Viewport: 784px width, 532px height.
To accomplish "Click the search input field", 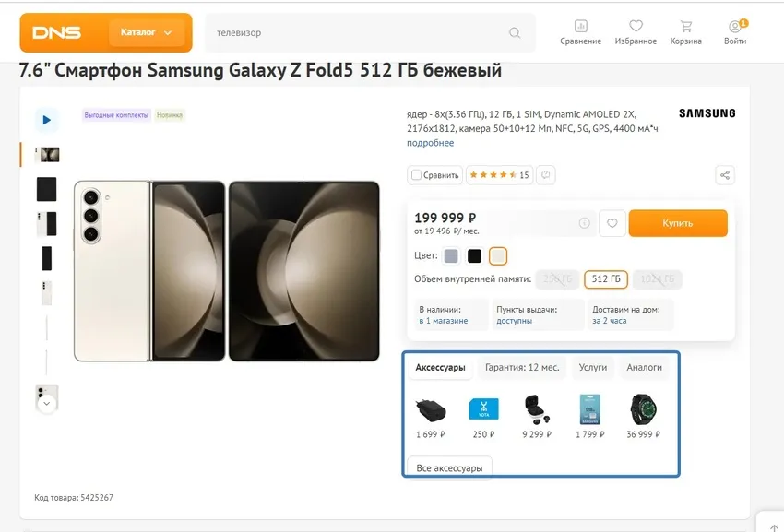I will [360, 33].
